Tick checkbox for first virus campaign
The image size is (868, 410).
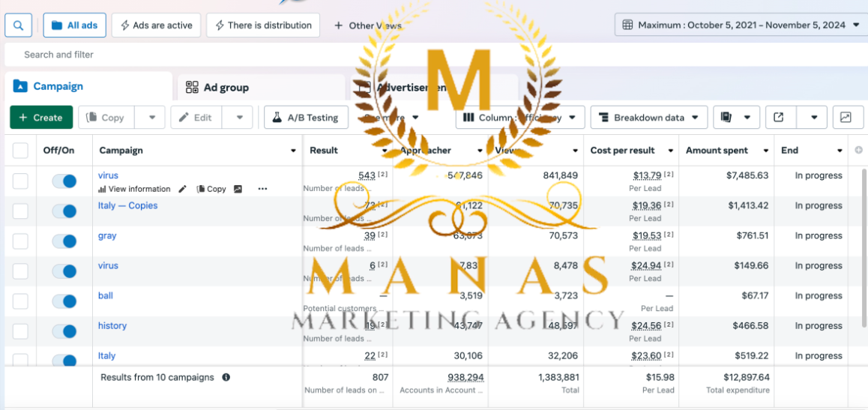[20, 181]
